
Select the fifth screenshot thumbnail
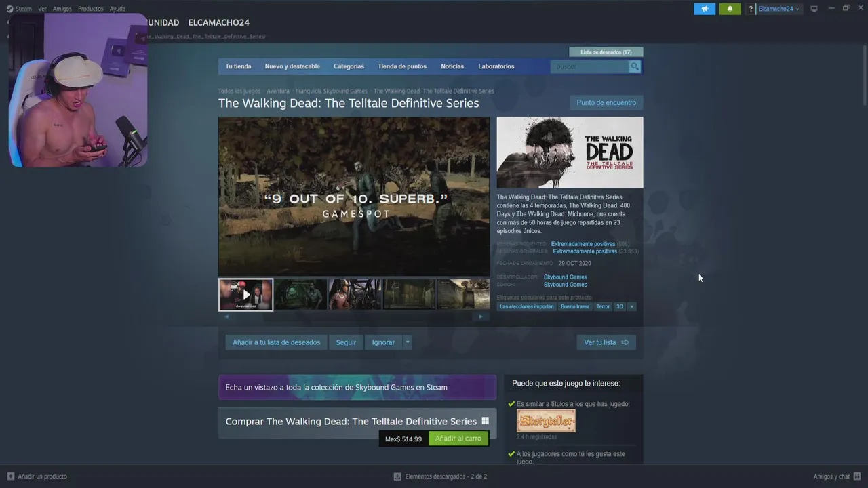click(x=463, y=294)
